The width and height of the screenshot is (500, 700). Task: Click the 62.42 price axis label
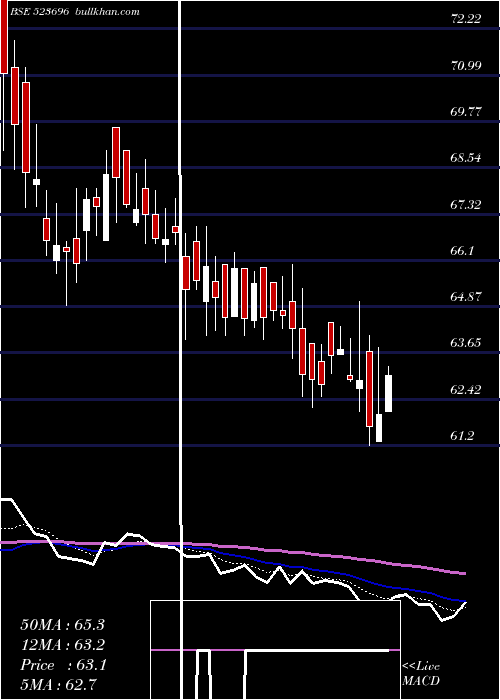[466, 390]
